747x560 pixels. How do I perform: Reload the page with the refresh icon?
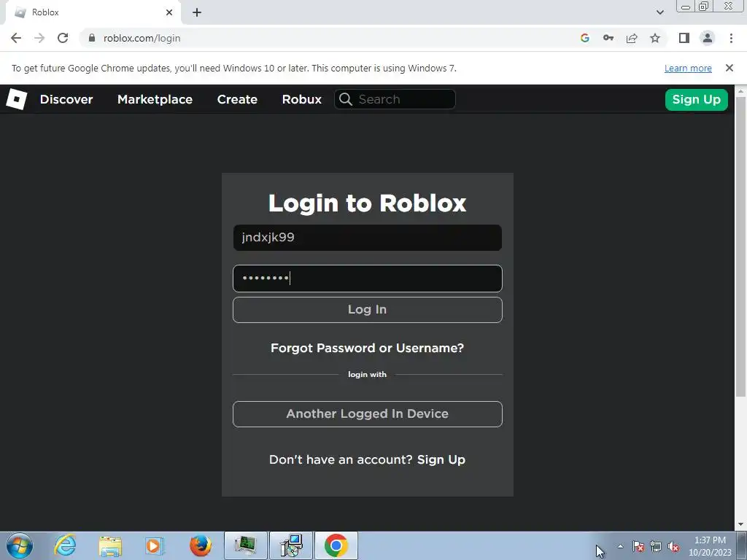point(63,38)
